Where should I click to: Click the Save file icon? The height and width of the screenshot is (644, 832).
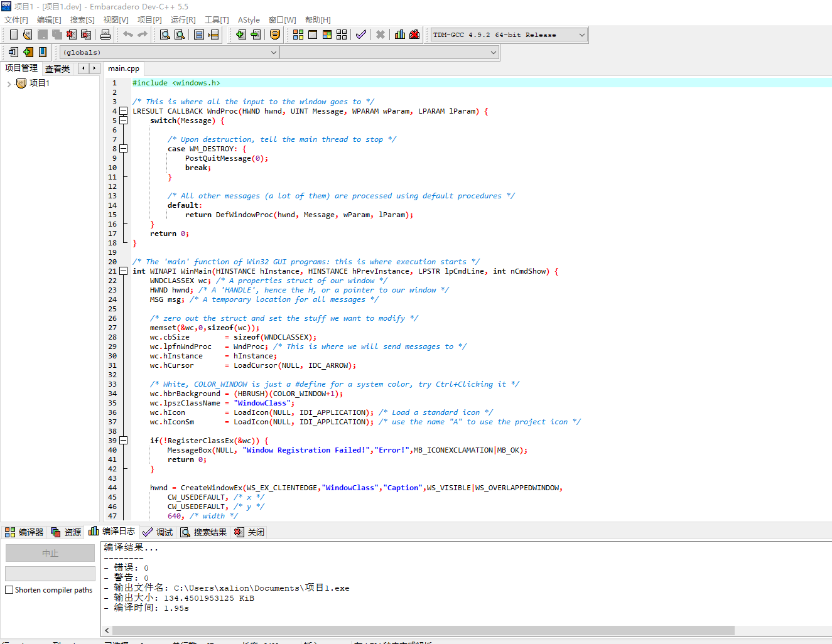[x=43, y=35]
